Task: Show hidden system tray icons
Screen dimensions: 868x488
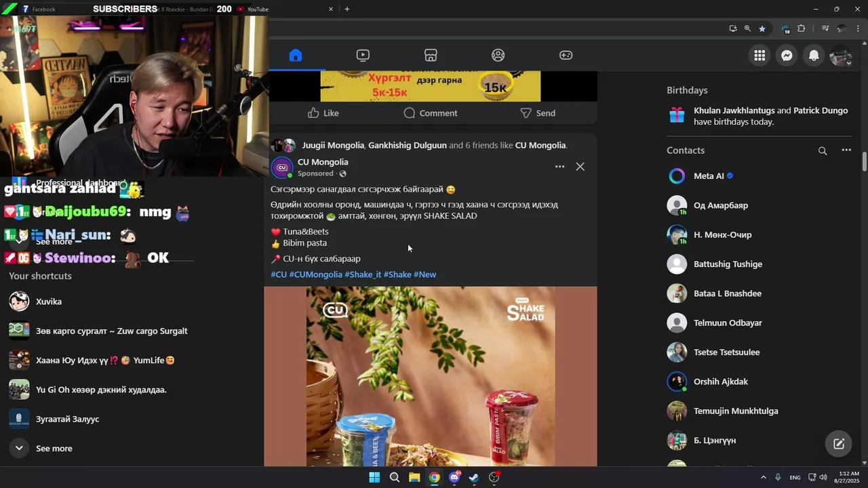Action: pos(763,478)
